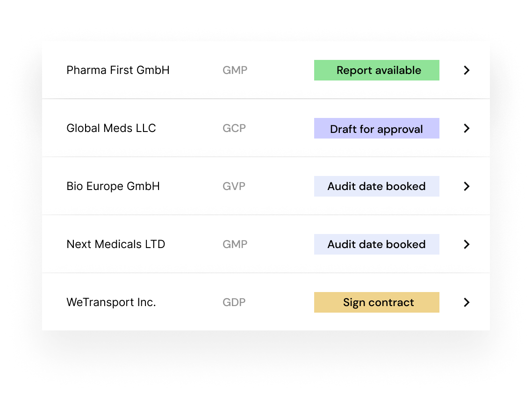Screen dimensions: 532x395
Task: Click the GDP audit type label
Action: point(234,302)
